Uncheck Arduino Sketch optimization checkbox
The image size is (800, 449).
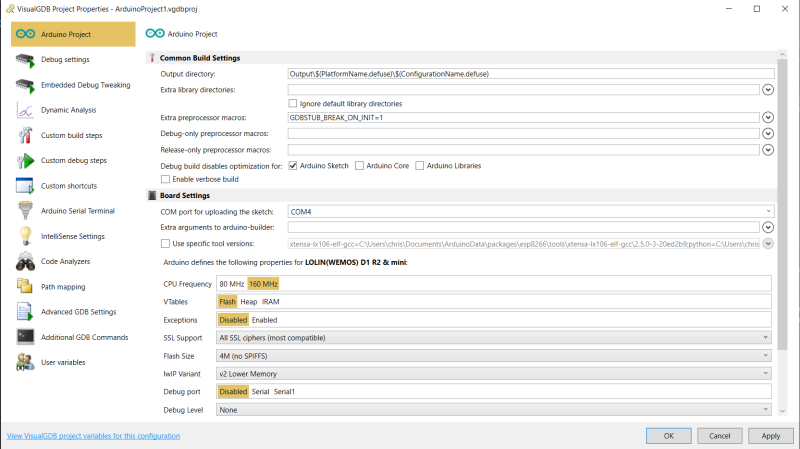293,166
